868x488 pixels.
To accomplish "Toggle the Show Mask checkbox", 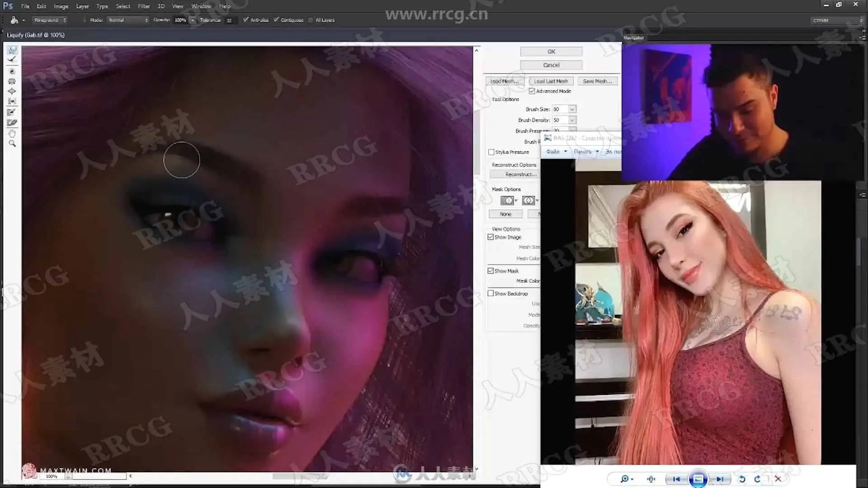I will pyautogui.click(x=491, y=271).
